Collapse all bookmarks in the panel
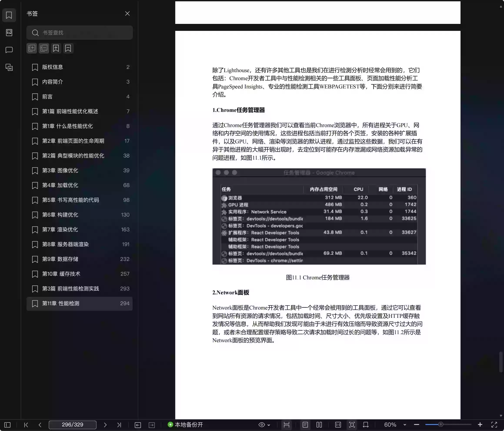504x431 pixels. 44,48
